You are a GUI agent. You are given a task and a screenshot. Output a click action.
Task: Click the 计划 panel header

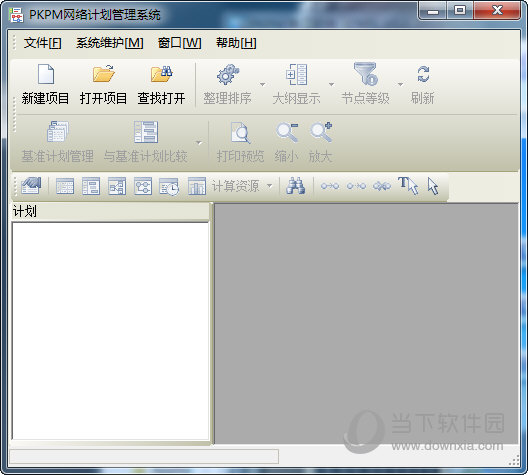(110, 212)
